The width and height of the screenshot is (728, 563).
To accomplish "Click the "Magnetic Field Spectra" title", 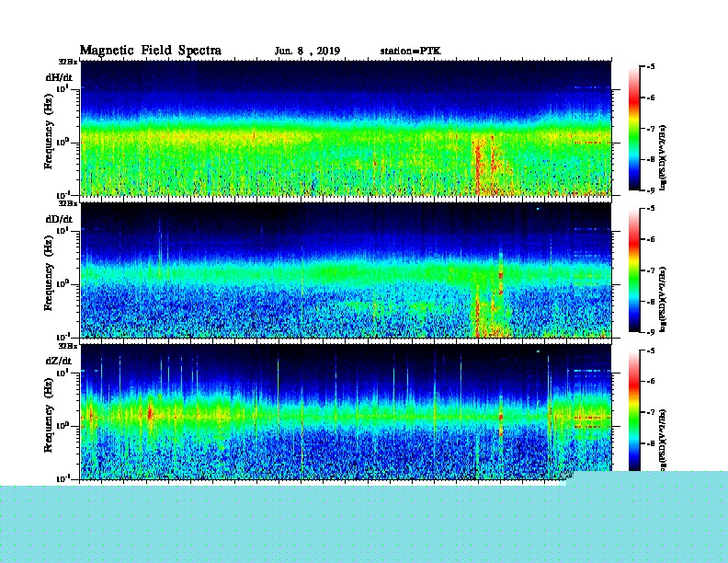I will (151, 51).
